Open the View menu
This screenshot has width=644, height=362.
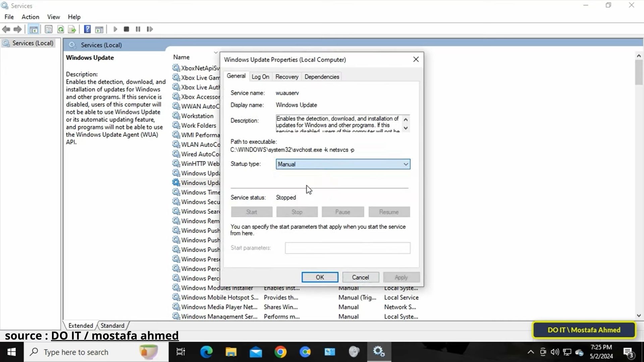(53, 17)
